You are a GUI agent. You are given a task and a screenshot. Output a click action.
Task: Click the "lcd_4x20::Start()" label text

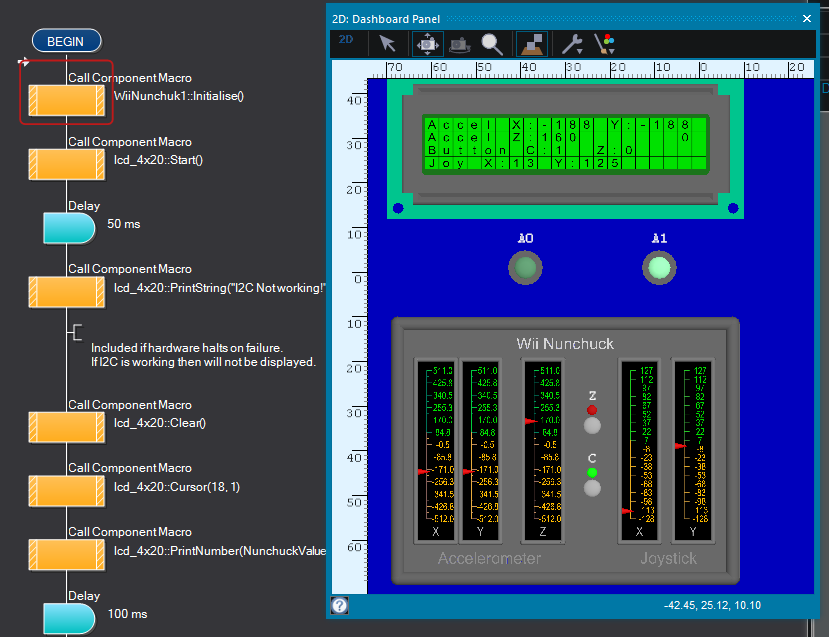click(158, 160)
